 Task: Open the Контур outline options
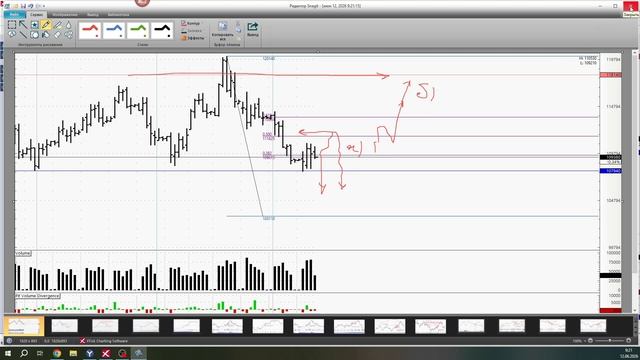(191, 24)
